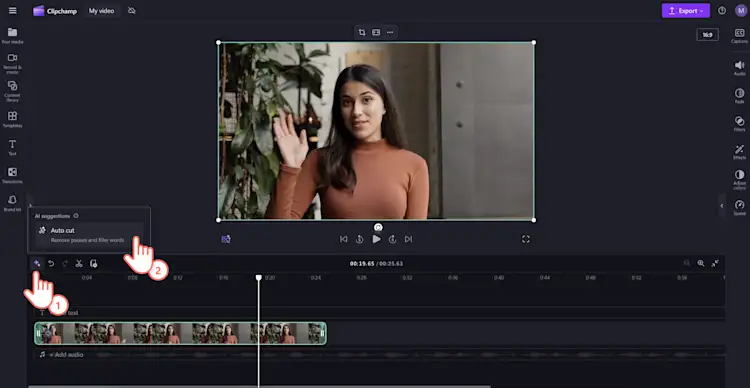Image resolution: width=750 pixels, height=388 pixels.
Task: Open the Fade panel
Action: (x=739, y=96)
